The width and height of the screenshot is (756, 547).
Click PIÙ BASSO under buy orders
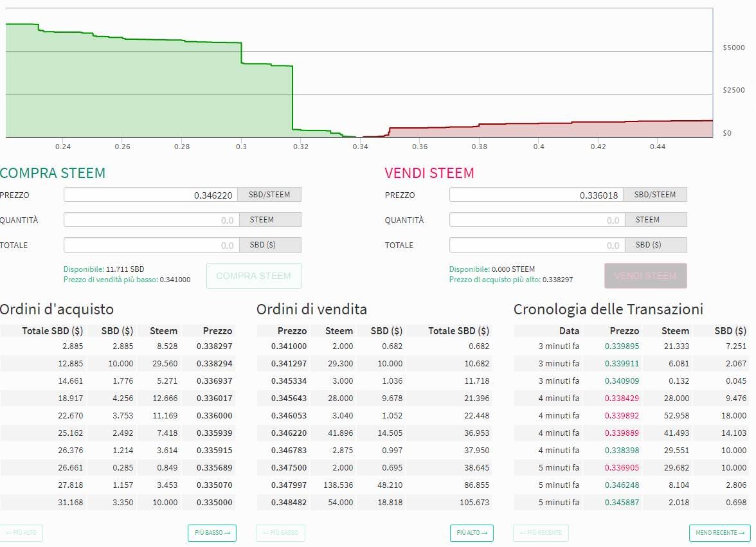212,533
